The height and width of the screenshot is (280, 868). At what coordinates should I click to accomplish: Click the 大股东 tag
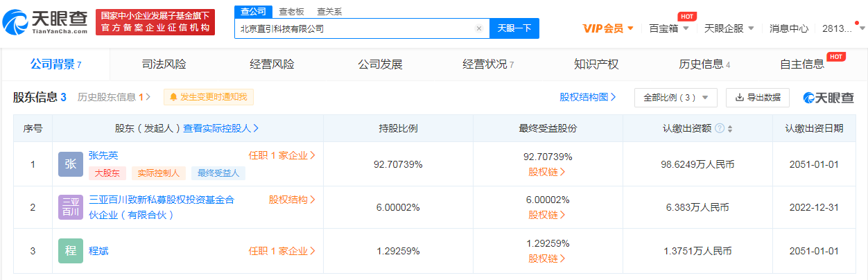click(x=107, y=173)
